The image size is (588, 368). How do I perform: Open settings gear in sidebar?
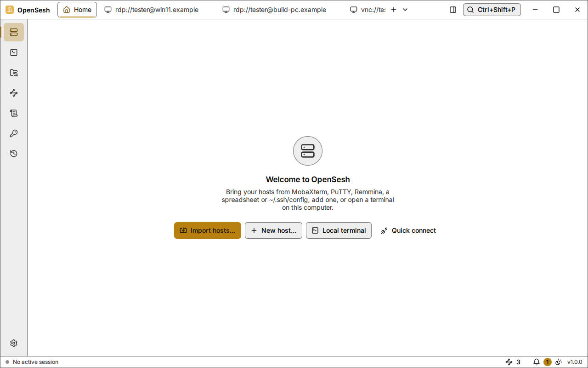point(14,343)
